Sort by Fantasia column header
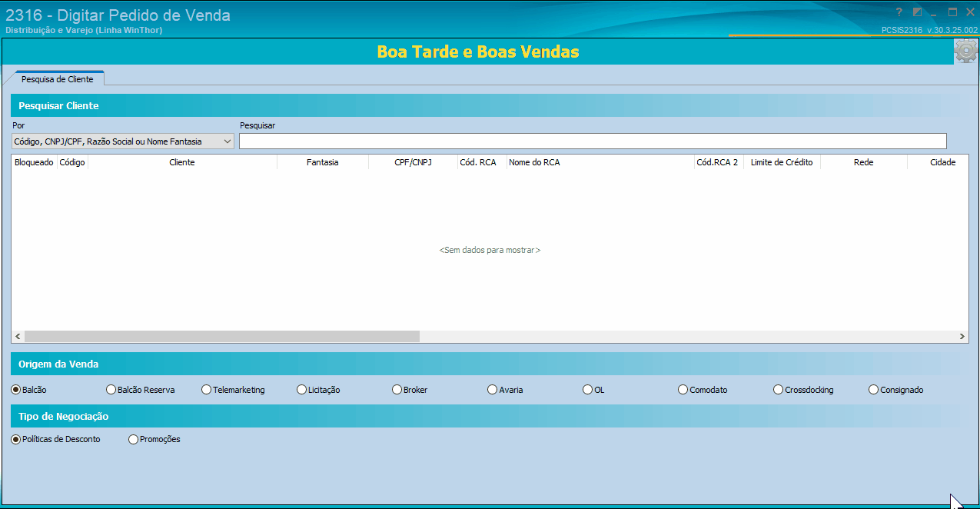Image resolution: width=980 pixels, height=509 pixels. coord(322,162)
